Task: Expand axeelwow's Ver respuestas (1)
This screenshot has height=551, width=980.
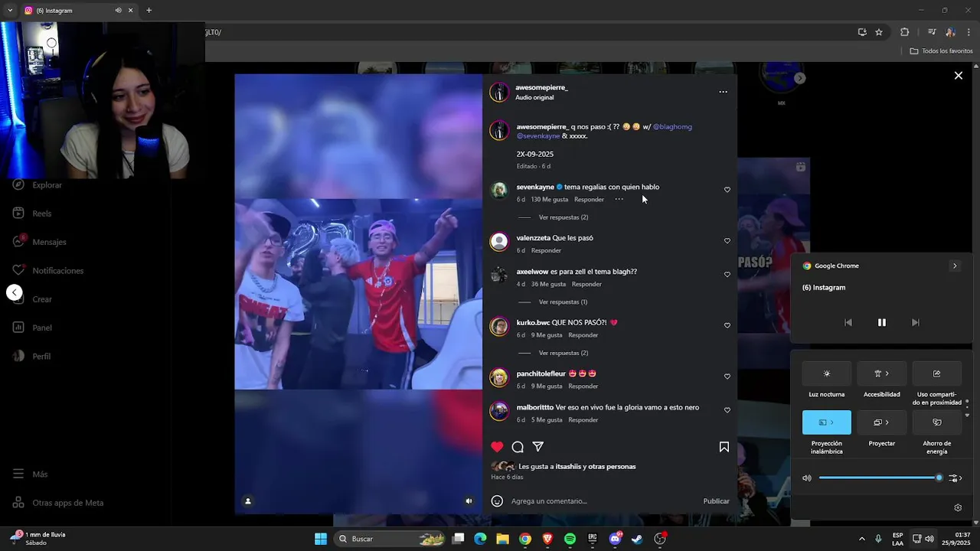Action: [563, 302]
